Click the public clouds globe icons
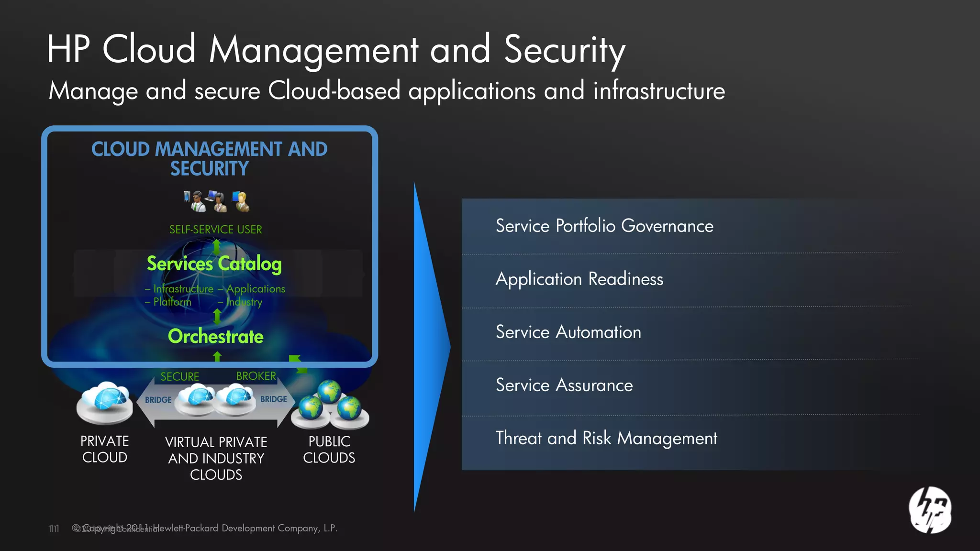 click(x=330, y=405)
